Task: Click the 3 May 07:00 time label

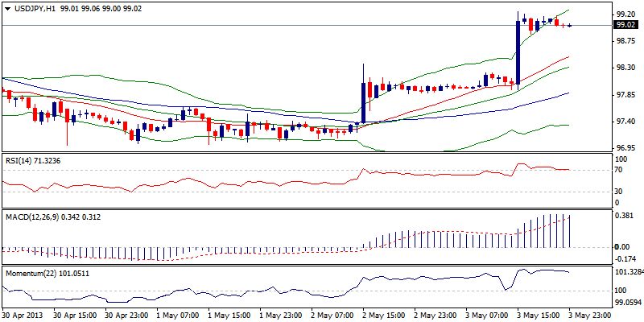Action: tap(485, 314)
